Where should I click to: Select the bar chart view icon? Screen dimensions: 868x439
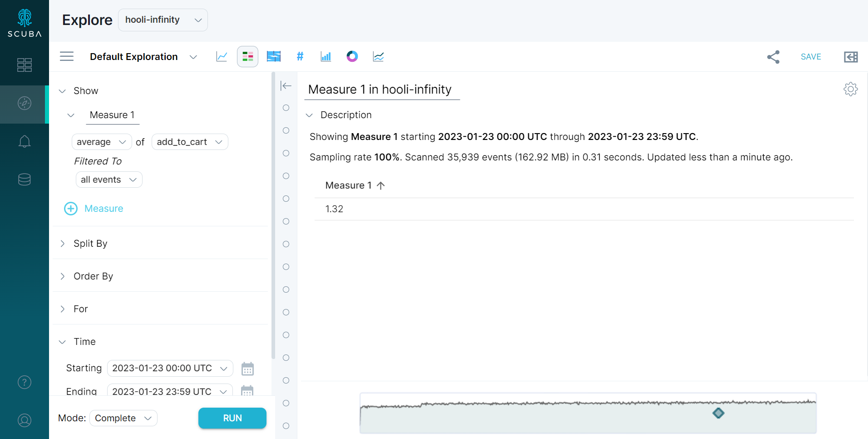pos(326,56)
